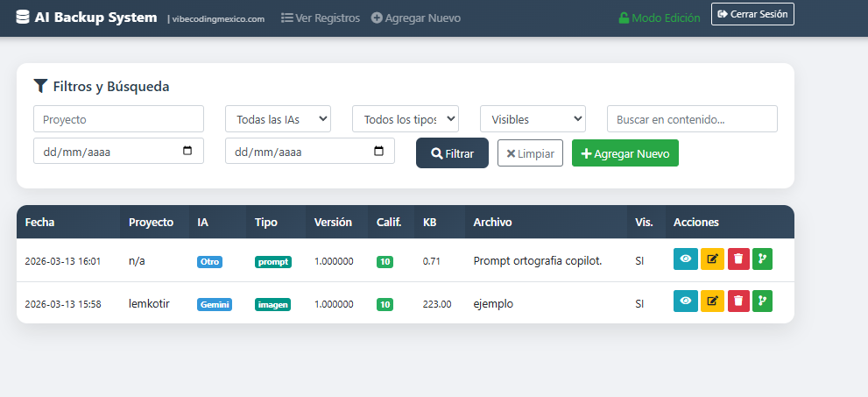
Task: Go to Ver Registros in navbar
Action: tap(320, 18)
